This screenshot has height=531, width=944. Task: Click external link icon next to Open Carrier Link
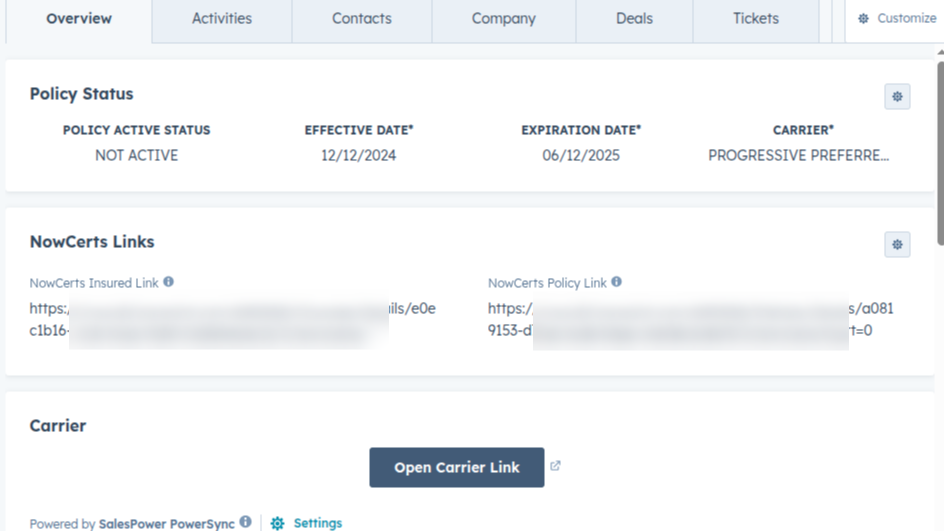coord(556,466)
